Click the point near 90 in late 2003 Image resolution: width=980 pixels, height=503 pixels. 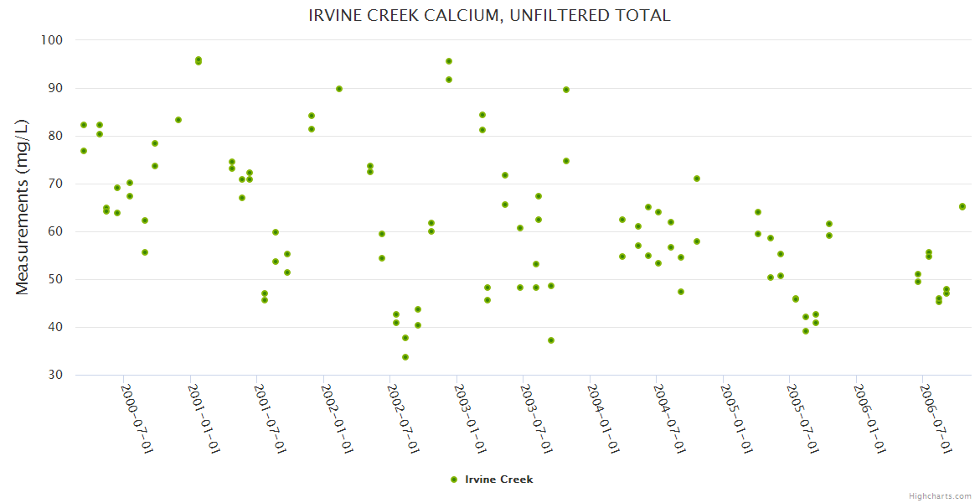[x=566, y=90]
